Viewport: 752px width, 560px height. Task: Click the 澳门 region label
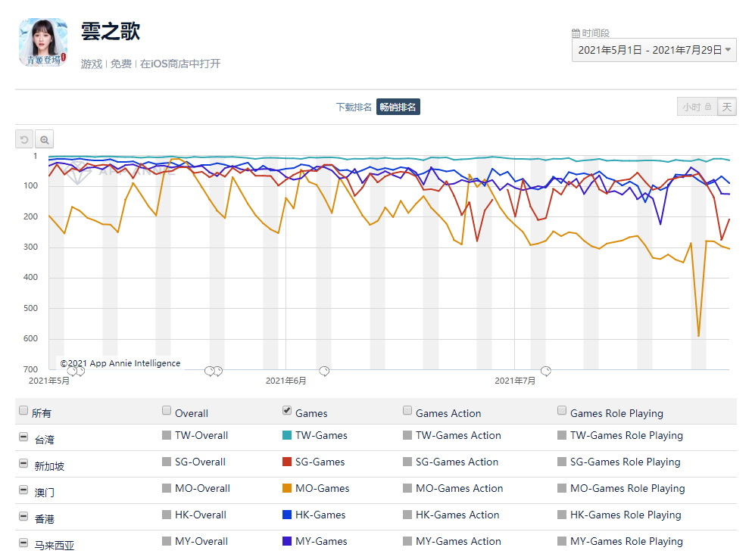point(44,493)
